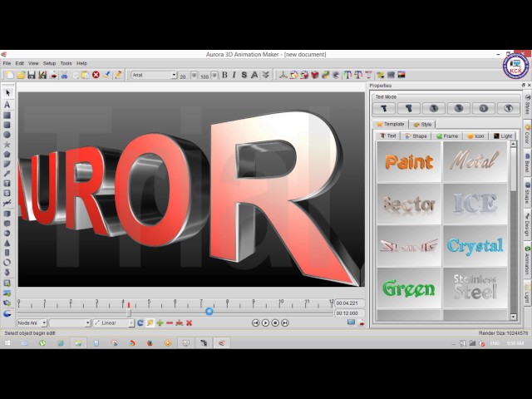Open the Edit menu

[x=20, y=63]
